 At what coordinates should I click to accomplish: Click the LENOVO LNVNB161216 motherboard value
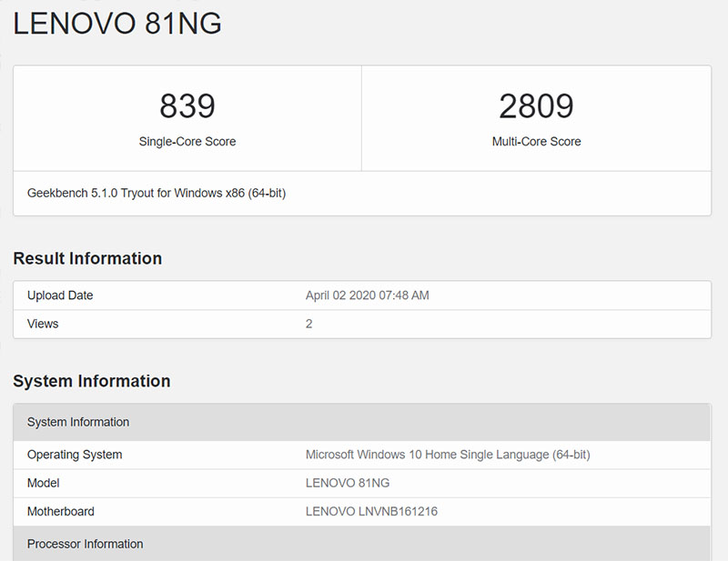(x=371, y=511)
